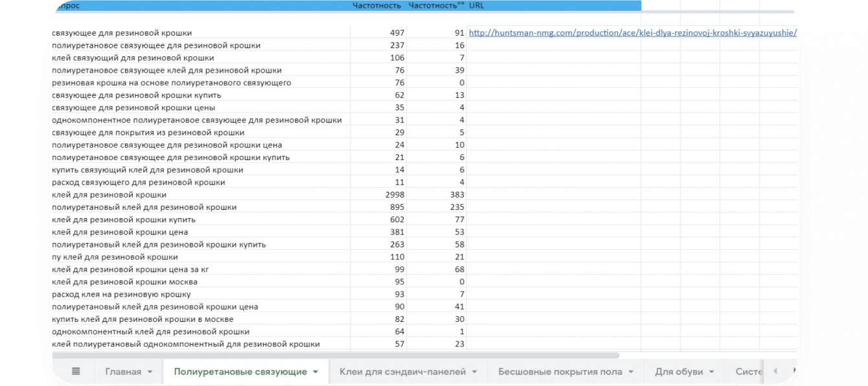Open Полиуретановые связующие tab dropdown arrow
This screenshot has width=868, height=386.
tap(315, 372)
